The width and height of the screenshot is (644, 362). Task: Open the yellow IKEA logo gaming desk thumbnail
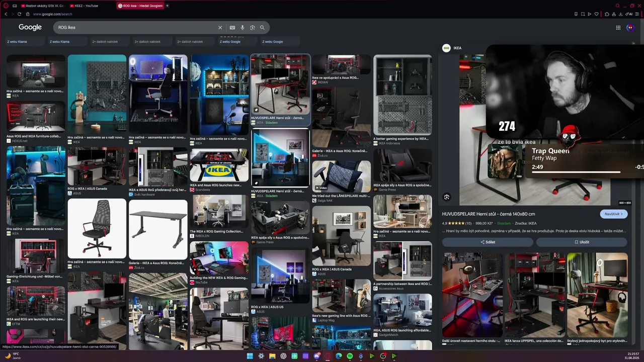coord(219,165)
